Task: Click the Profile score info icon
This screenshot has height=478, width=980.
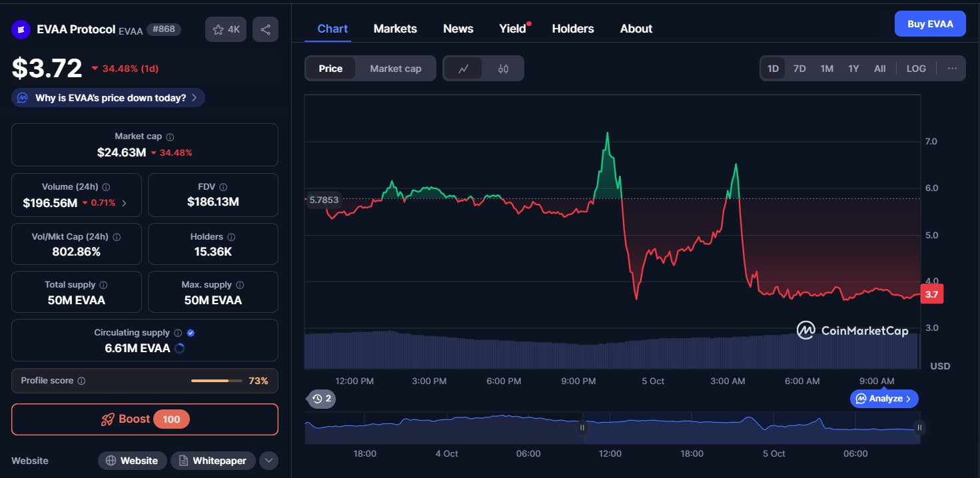Action: point(81,381)
